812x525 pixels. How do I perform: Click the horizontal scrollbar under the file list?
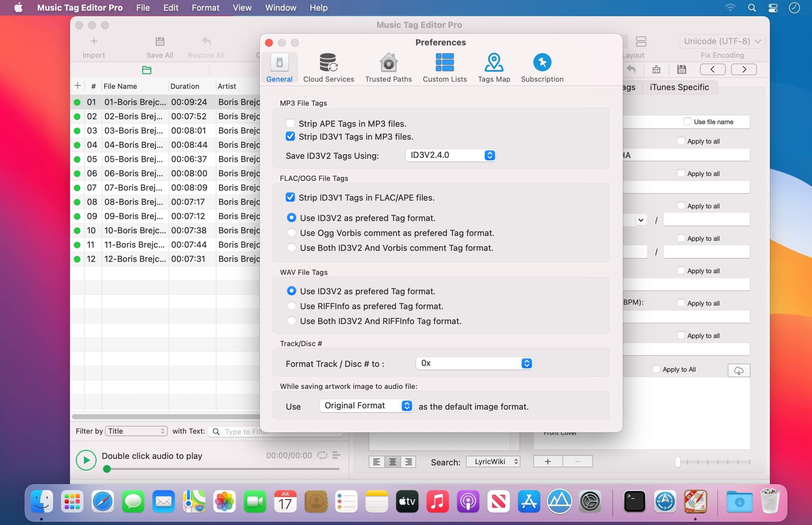point(166,416)
